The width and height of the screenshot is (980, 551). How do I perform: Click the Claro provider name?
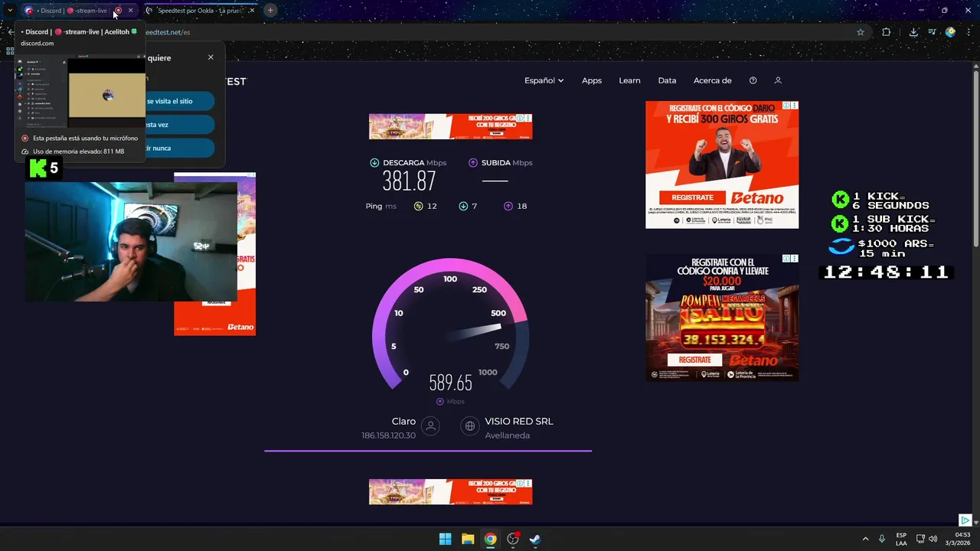tap(403, 422)
